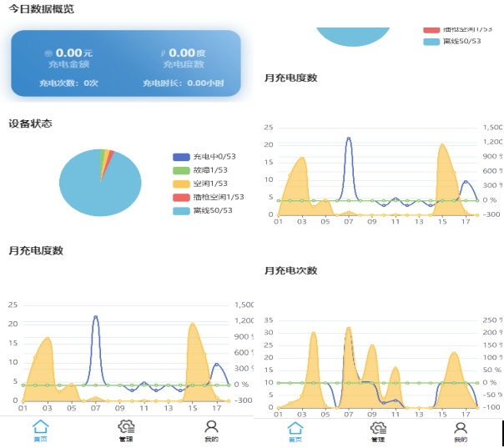
Task: Tap 充电度数 label in blue card
Action: (184, 64)
